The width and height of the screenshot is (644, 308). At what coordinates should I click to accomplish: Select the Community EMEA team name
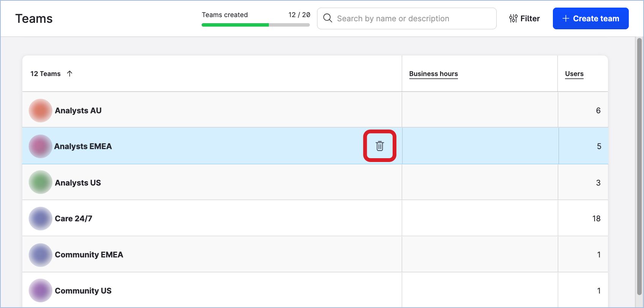[89, 255]
